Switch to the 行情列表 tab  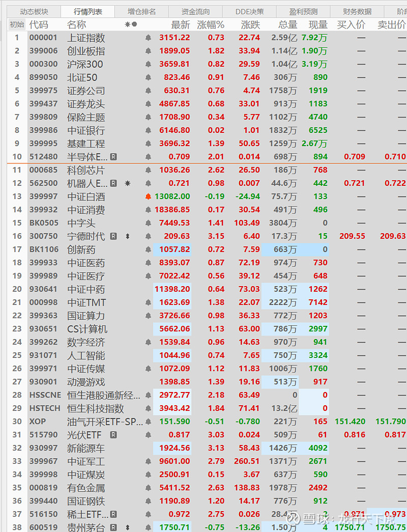click(88, 12)
